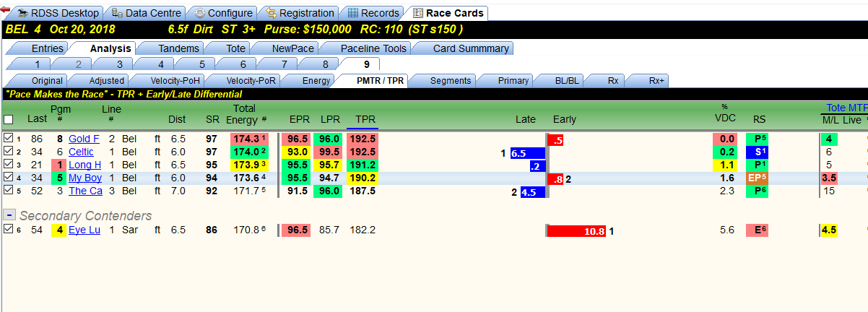Toggle the select-all header checkbox
The height and width of the screenshot is (312, 868).
pos(9,119)
